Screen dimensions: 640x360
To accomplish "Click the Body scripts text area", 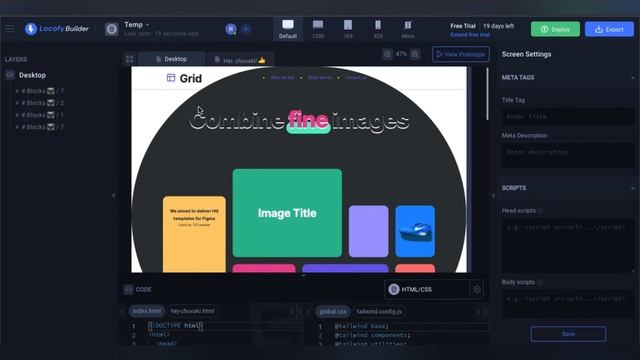I will click(x=568, y=304).
